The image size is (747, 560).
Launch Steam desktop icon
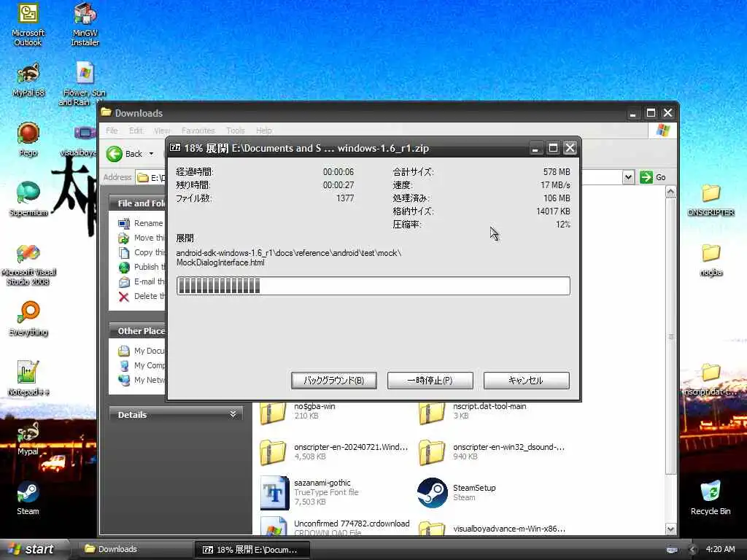coord(28,498)
